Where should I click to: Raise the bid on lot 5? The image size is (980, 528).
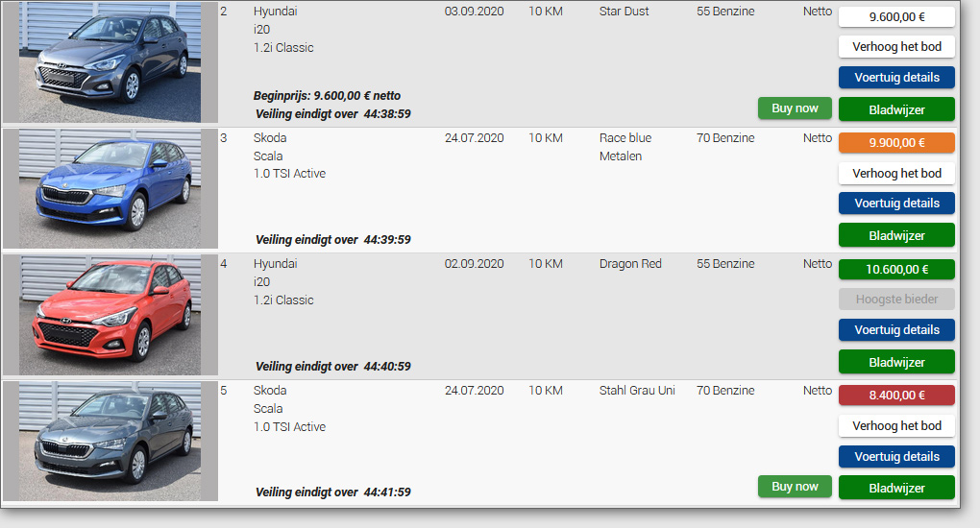(x=896, y=425)
